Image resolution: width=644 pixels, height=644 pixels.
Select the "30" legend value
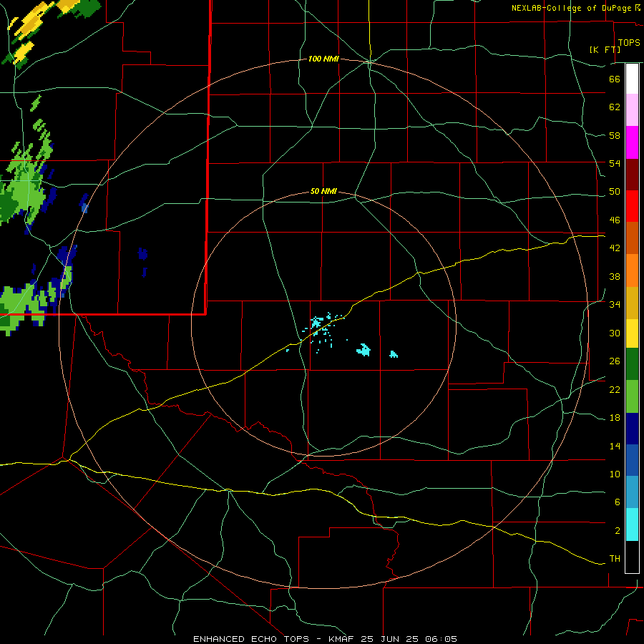tap(615, 333)
